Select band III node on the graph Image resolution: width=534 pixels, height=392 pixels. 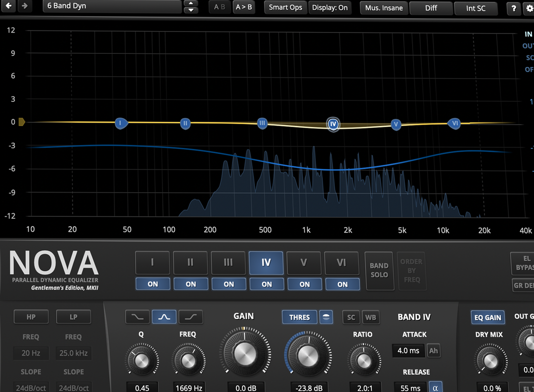(x=262, y=123)
